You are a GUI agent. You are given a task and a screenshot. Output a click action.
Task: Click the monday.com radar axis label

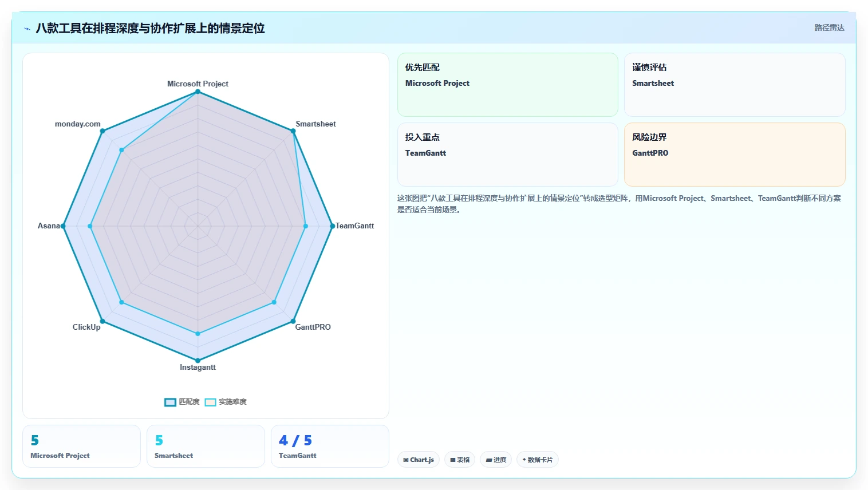click(77, 124)
